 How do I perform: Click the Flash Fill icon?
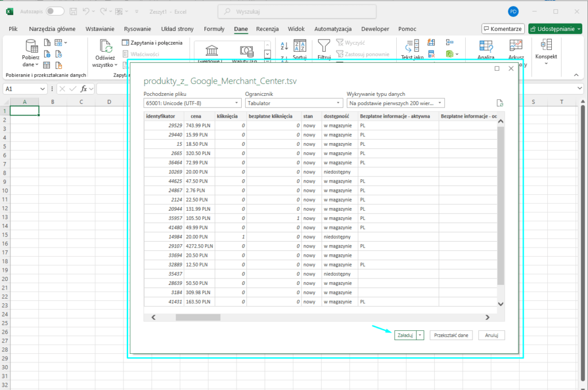tap(431, 43)
